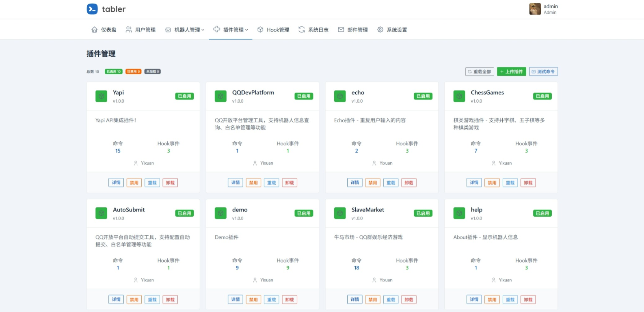Click the SlaveMarket plugin cube icon
This screenshot has width=644, height=312.
point(340,213)
